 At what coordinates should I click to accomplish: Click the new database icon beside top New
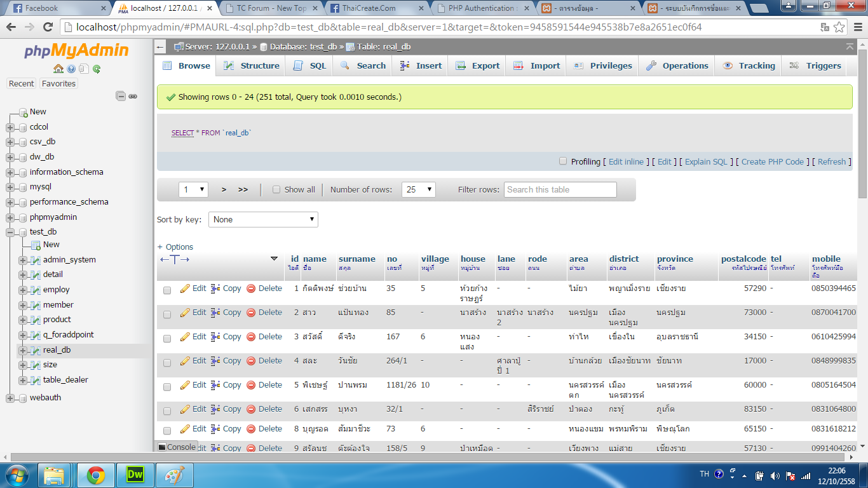(22, 112)
